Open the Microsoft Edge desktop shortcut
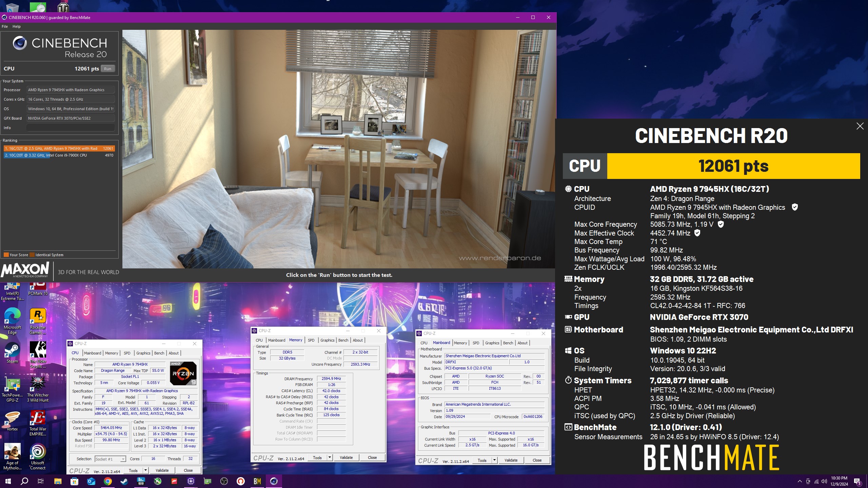Viewport: 868px width, 488px height. (x=12, y=321)
